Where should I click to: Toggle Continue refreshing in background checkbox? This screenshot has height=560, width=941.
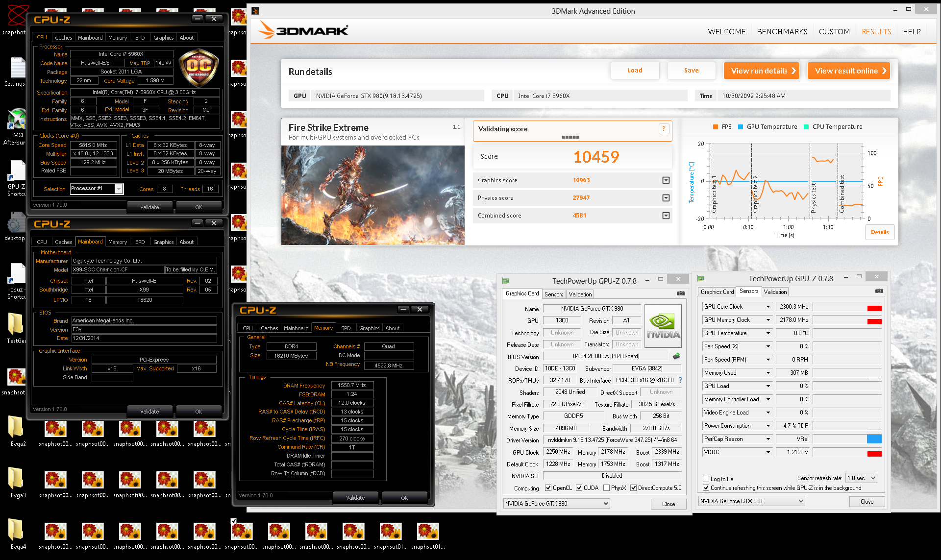[706, 487]
